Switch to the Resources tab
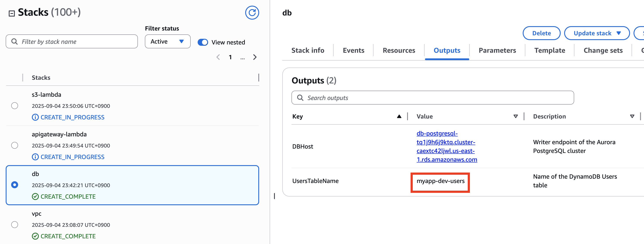The image size is (644, 244). [399, 51]
